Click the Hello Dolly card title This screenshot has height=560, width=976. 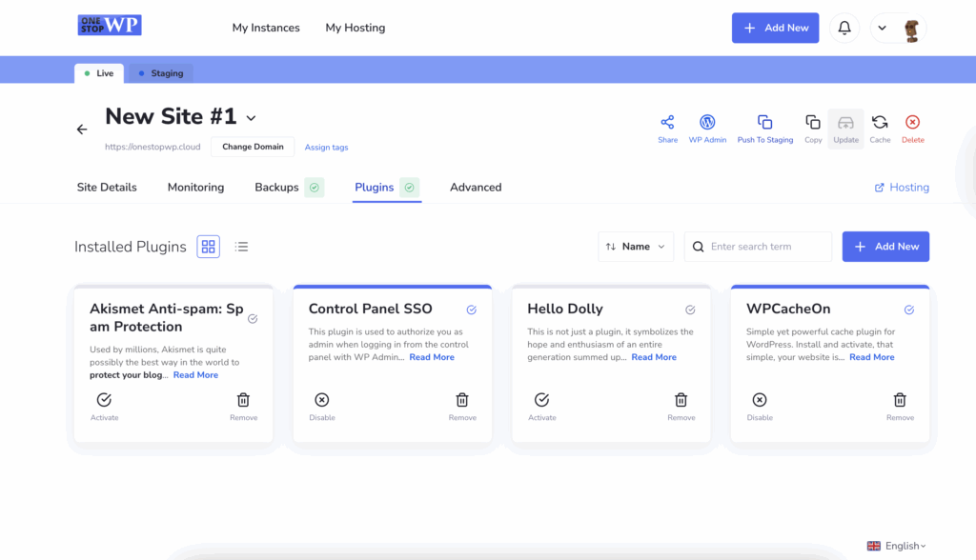(x=564, y=309)
